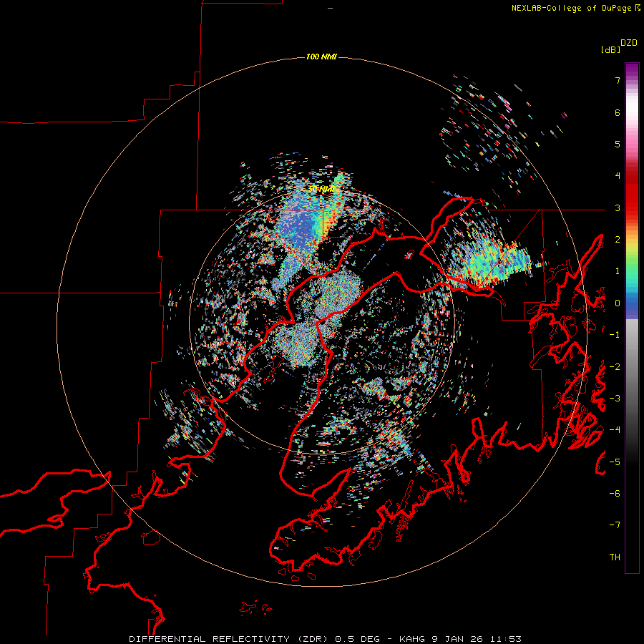
Task: Click the -3 tick label on color scale
Action: [x=615, y=399]
